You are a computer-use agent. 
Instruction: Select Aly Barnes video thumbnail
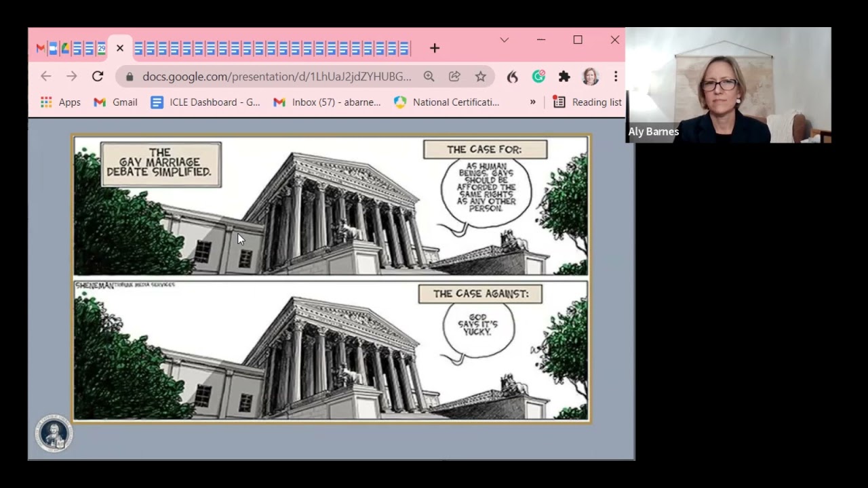(728, 85)
